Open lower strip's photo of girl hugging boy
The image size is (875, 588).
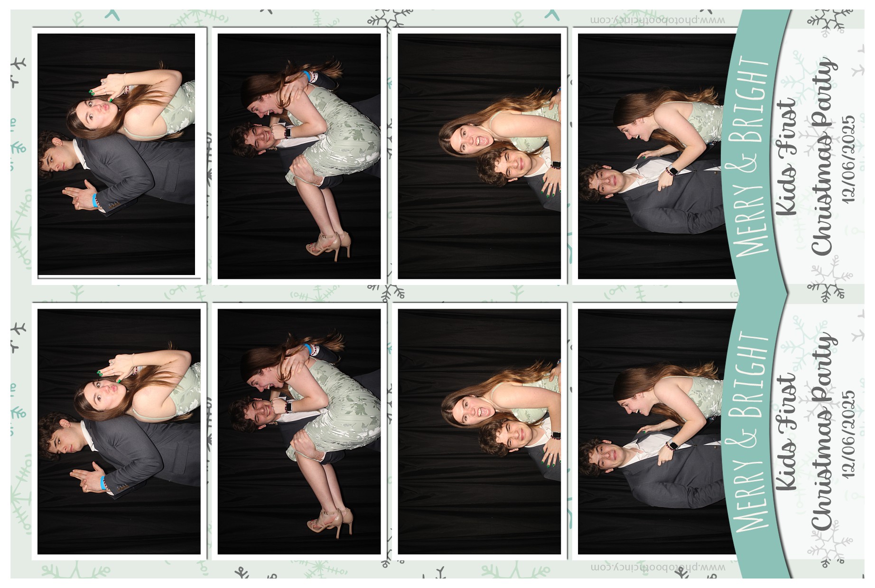point(479,432)
